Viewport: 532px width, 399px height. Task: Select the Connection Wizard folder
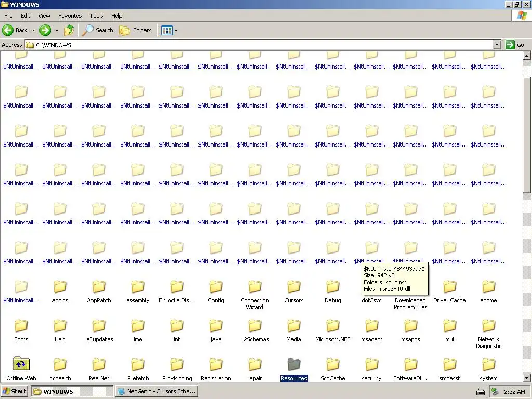[x=255, y=295]
